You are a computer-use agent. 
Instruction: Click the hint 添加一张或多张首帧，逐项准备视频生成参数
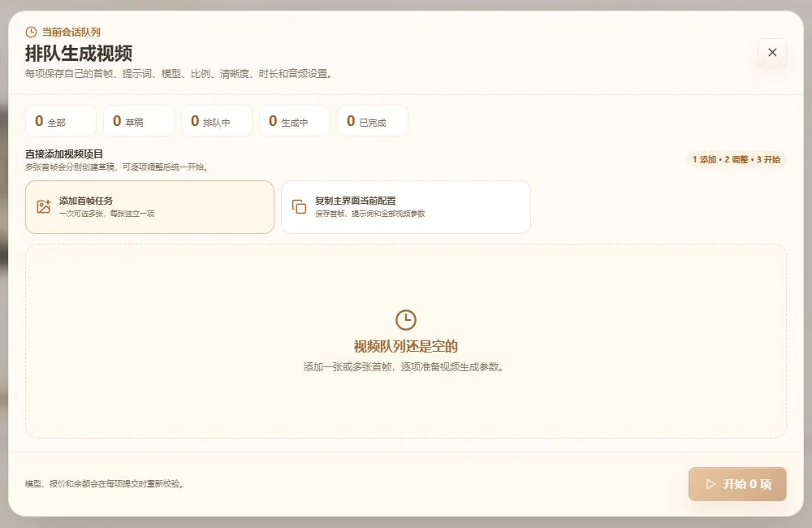[404, 367]
